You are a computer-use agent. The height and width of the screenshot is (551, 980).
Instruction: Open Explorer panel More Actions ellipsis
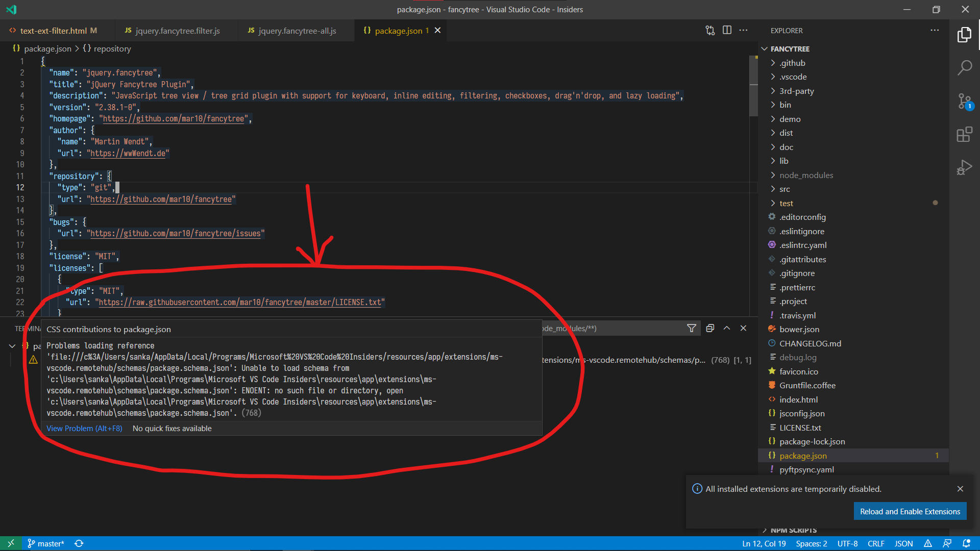coord(935,31)
